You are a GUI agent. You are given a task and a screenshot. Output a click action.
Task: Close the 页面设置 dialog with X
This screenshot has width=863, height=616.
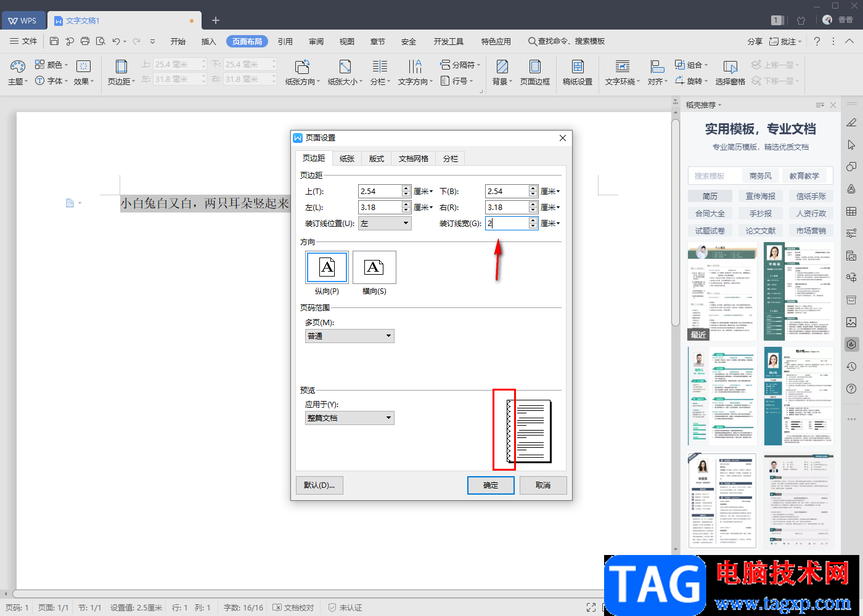(563, 138)
